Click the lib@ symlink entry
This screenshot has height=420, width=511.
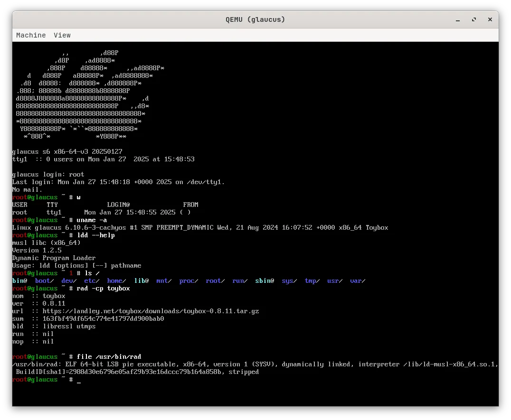[x=141, y=280]
